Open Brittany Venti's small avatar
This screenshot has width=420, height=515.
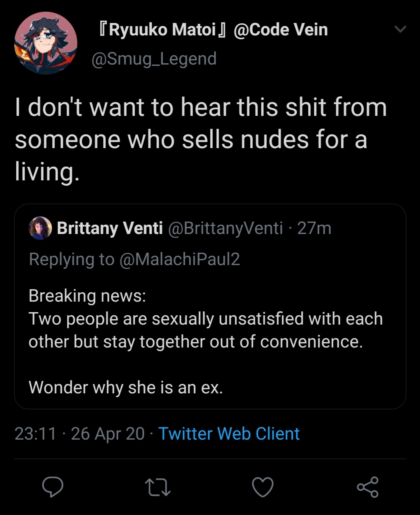coord(40,228)
